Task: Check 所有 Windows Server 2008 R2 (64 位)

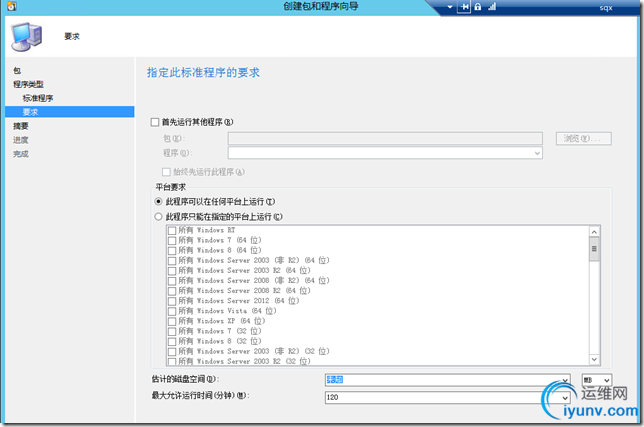Action: (172, 291)
